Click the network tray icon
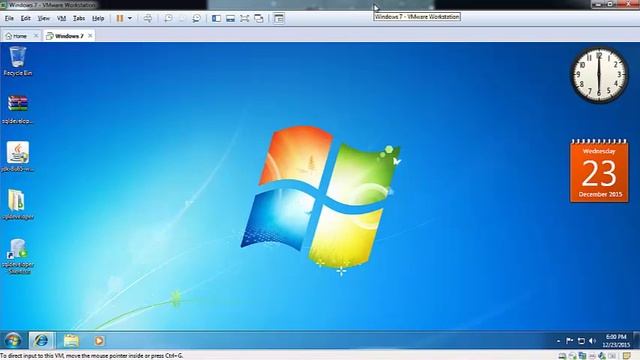The image size is (640, 360). pos(581,340)
